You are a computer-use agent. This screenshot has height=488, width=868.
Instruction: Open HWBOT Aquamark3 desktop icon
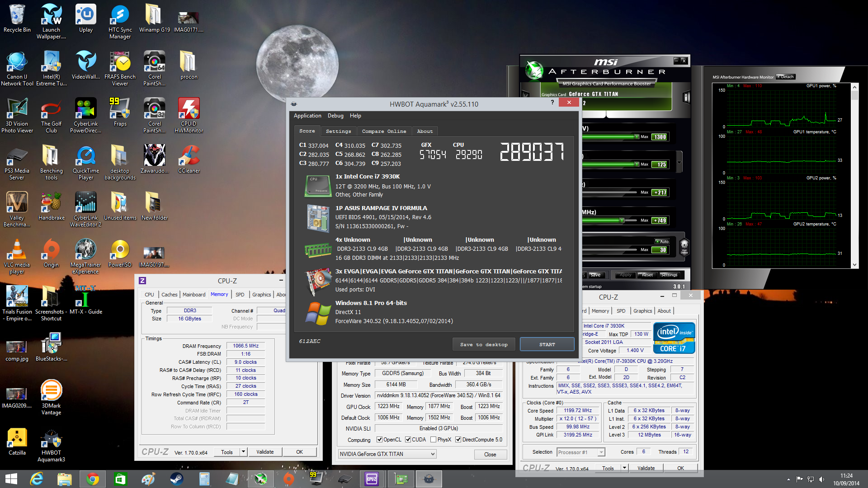[x=51, y=444]
